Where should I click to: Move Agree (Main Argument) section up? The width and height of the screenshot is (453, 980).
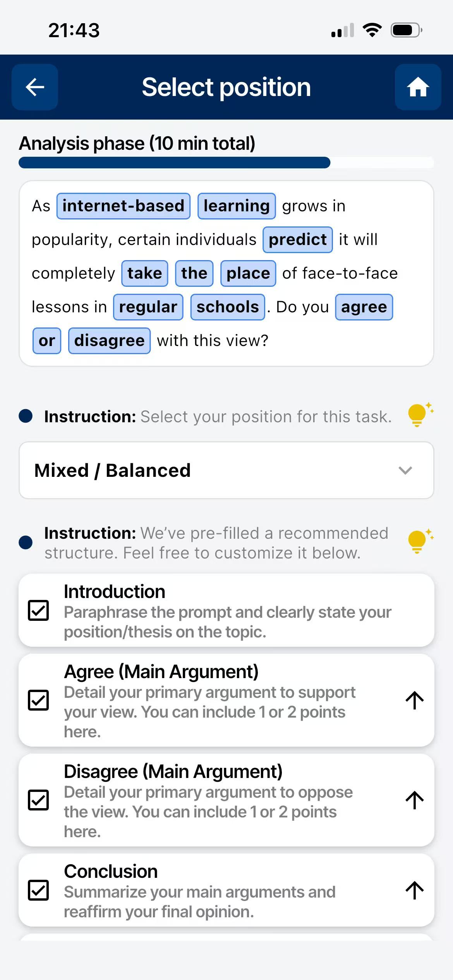[x=414, y=701]
